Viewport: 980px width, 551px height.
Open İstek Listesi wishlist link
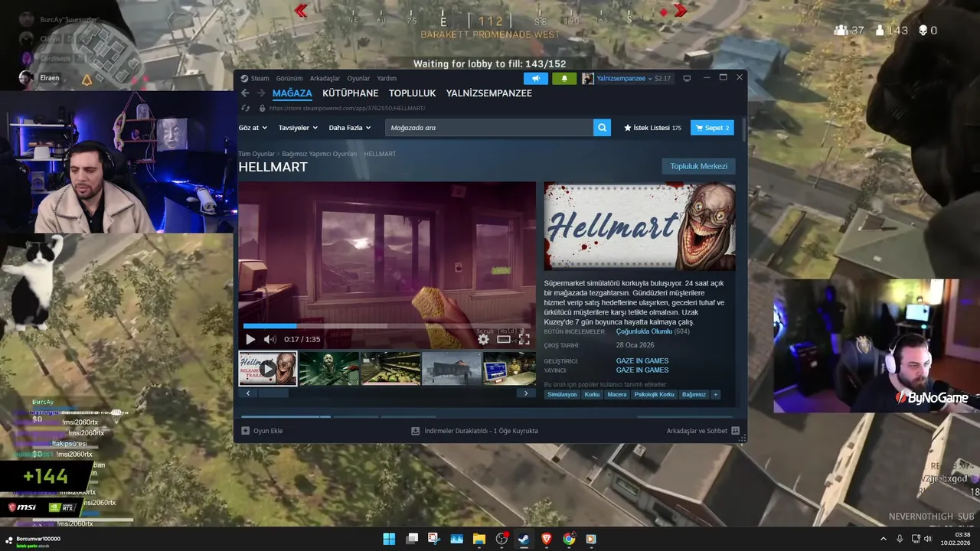pos(652,128)
